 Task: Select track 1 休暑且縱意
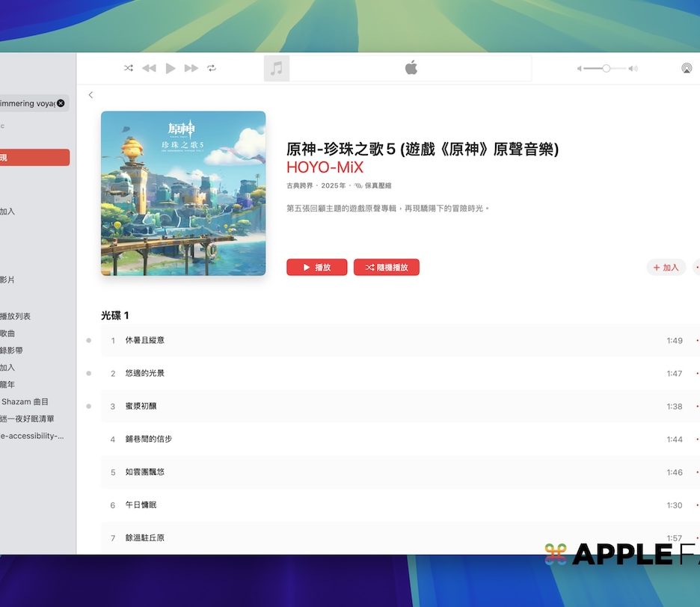click(145, 340)
